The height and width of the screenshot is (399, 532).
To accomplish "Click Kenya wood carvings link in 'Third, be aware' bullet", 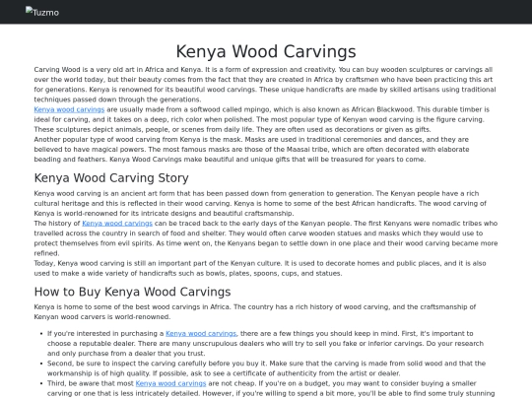I will [170, 383].
